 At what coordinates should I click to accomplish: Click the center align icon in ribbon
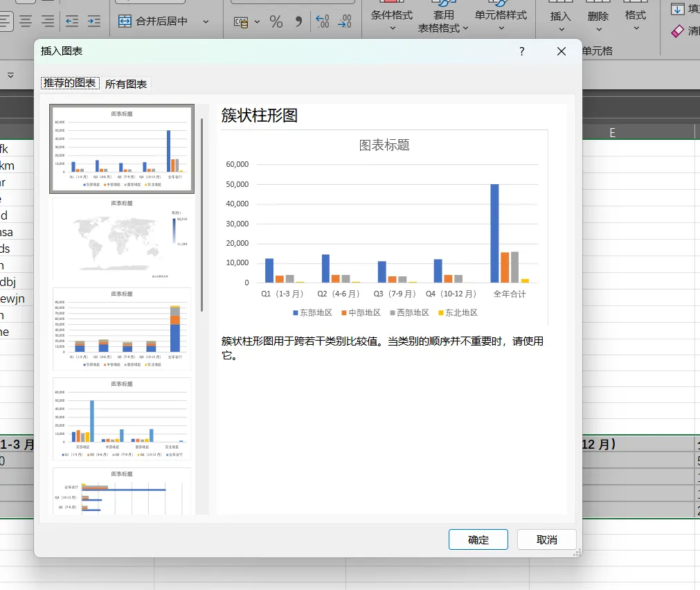tap(26, 21)
